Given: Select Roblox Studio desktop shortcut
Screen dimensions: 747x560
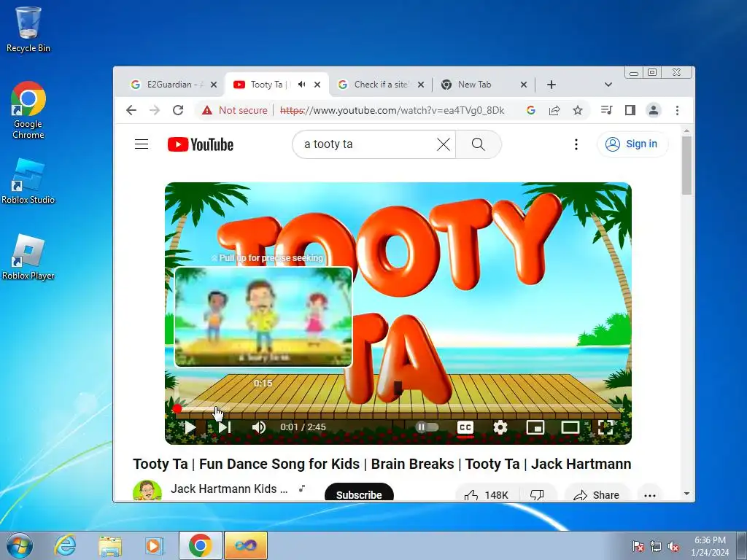Looking at the screenshot, I should coord(28,182).
